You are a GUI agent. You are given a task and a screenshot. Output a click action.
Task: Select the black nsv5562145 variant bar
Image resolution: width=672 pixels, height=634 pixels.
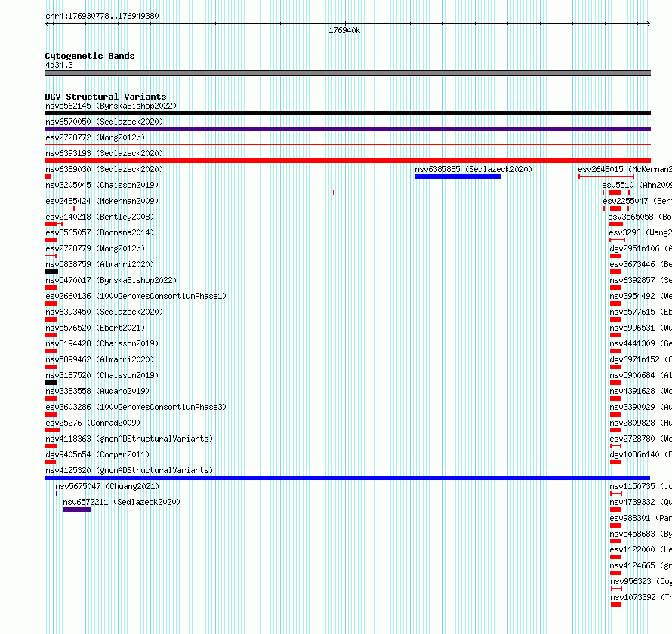coord(347,113)
